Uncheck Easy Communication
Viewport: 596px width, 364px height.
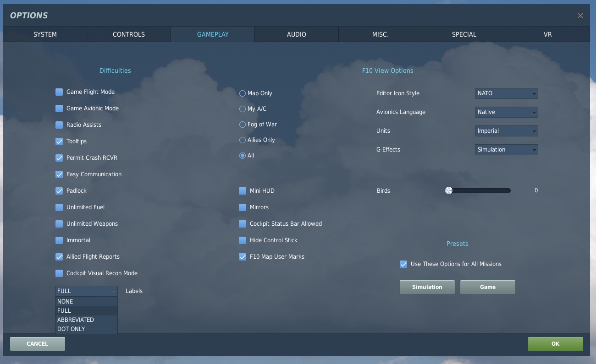(x=59, y=174)
